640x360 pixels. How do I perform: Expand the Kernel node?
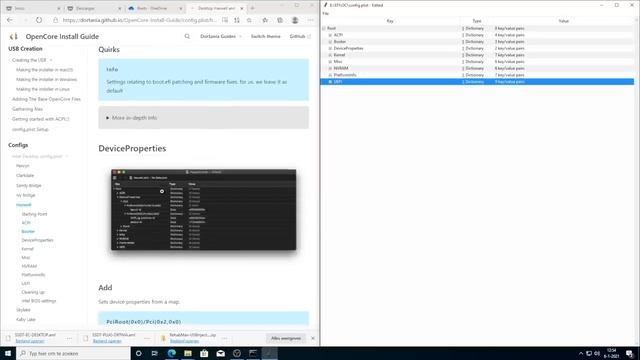click(x=330, y=55)
